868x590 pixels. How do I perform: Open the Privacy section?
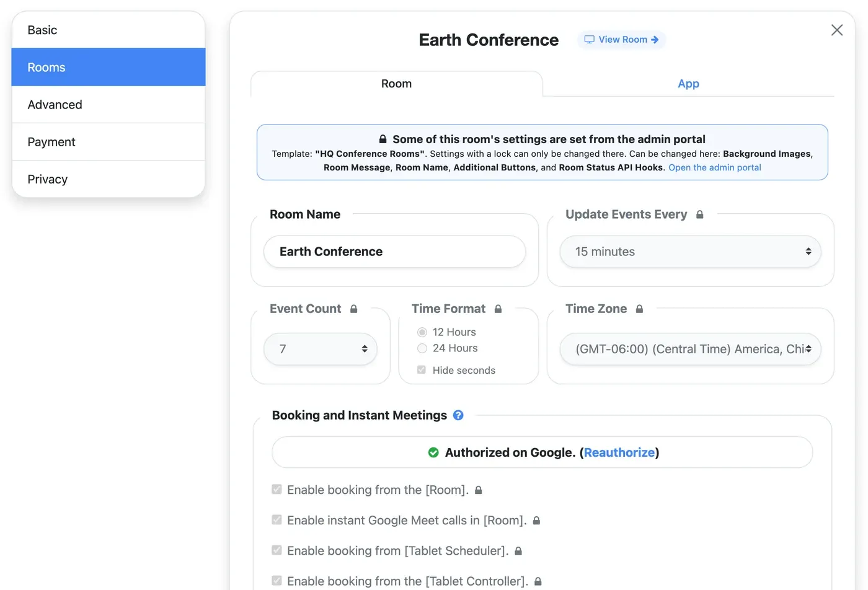[108, 179]
